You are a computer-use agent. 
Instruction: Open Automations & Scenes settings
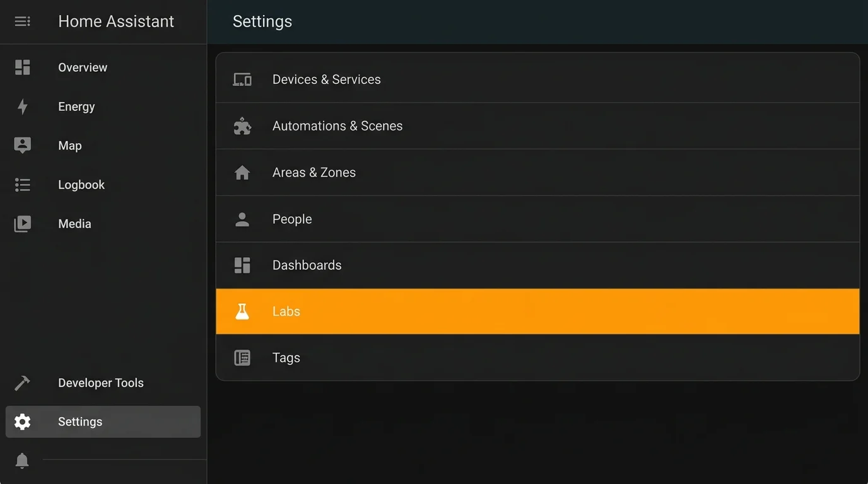337,125
